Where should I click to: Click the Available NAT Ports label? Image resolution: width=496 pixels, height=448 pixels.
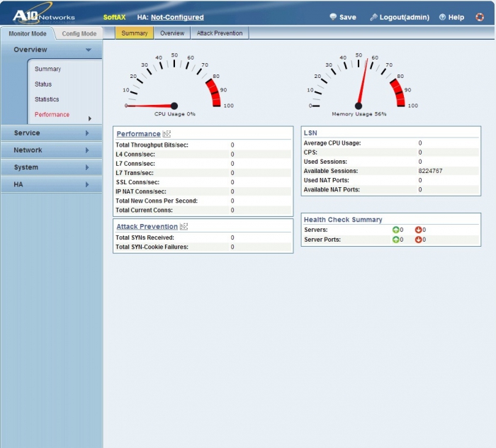point(332,189)
